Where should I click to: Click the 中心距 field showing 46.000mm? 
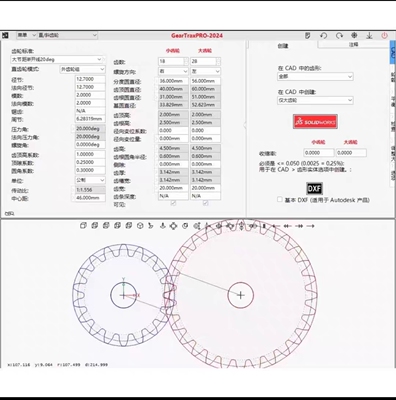point(90,198)
